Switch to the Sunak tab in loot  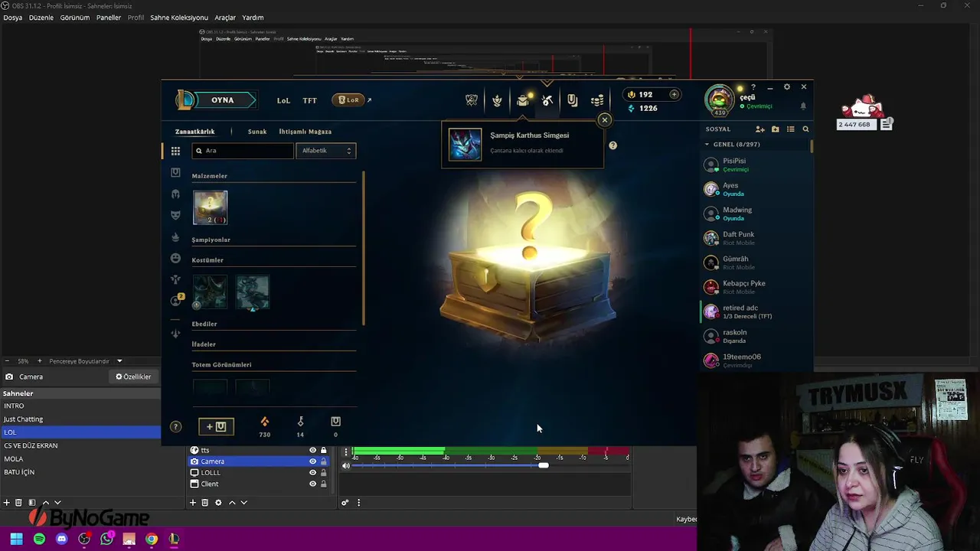pos(257,132)
